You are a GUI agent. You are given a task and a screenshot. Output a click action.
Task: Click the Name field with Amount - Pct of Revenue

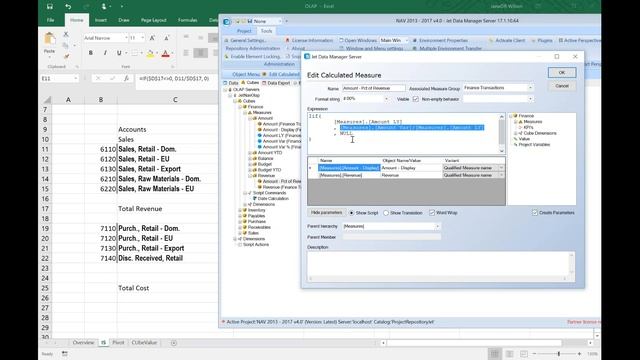pos(373,88)
